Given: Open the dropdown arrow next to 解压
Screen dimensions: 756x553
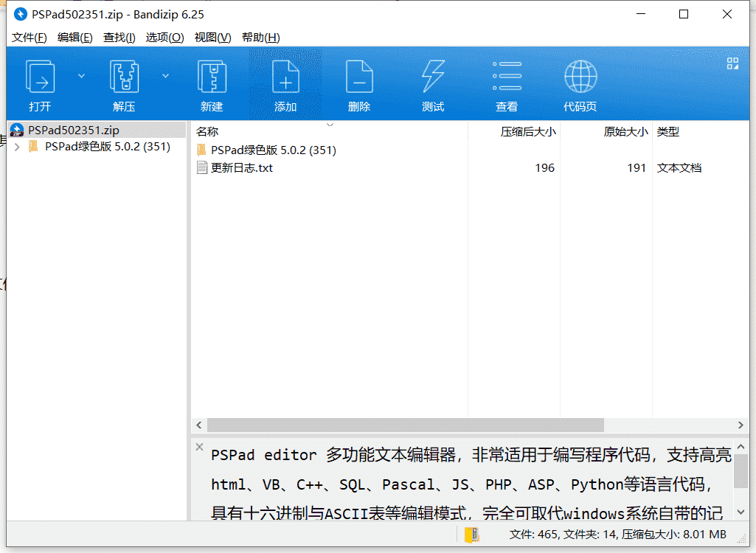Looking at the screenshot, I should [165, 76].
